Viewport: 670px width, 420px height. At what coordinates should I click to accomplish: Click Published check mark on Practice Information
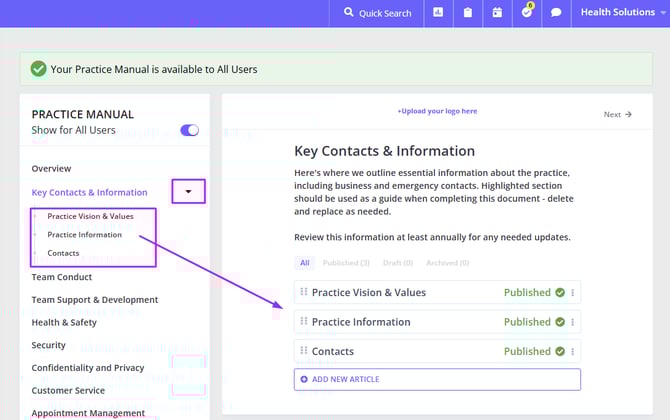coord(560,322)
